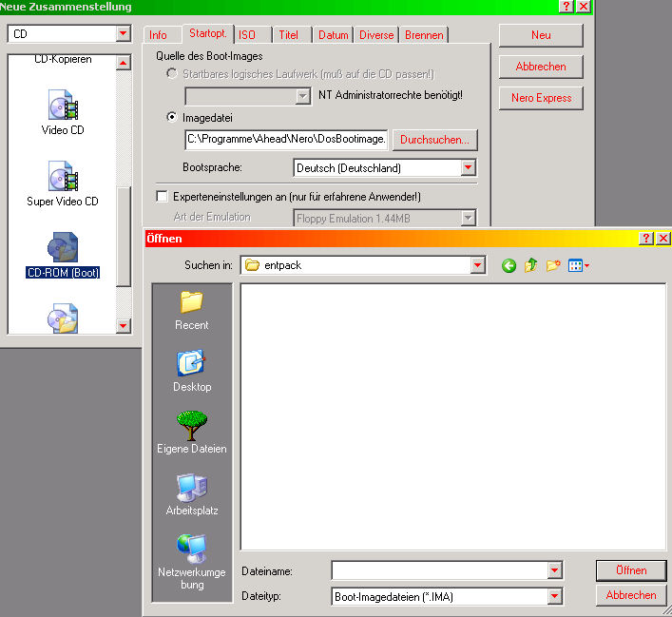Open the Recent places shortcut

click(x=192, y=311)
